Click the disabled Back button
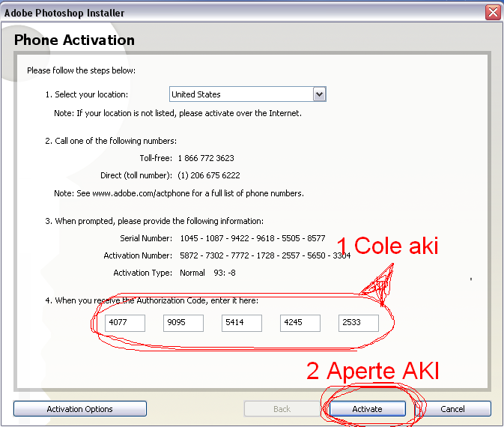Image resolution: width=504 pixels, height=427 pixels. point(282,409)
